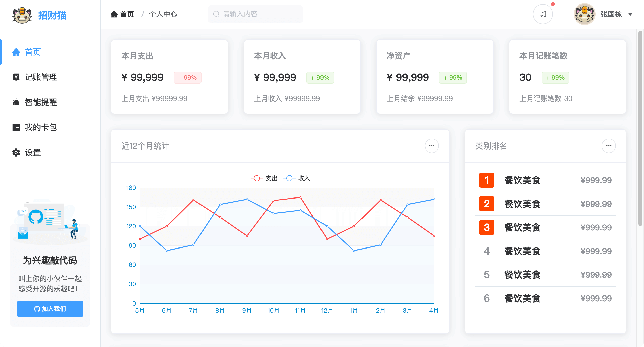Click the 记账管理 yen icon

click(16, 77)
